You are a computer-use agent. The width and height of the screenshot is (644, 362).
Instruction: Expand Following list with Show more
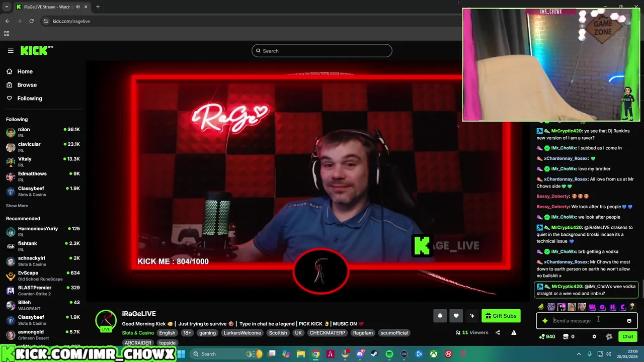pos(17,206)
